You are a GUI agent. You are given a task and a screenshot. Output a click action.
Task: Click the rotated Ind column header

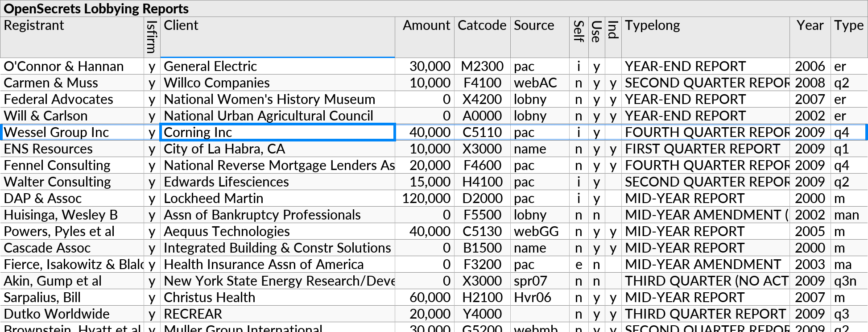coord(613,37)
